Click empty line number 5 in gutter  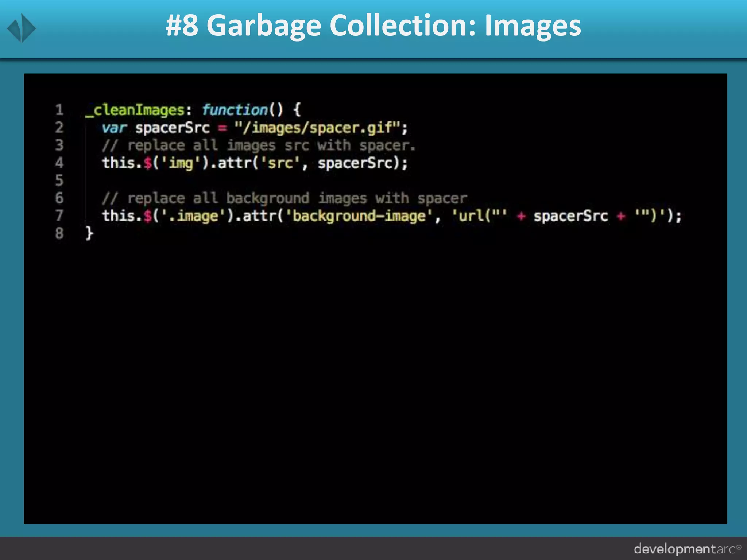pyautogui.click(x=59, y=180)
